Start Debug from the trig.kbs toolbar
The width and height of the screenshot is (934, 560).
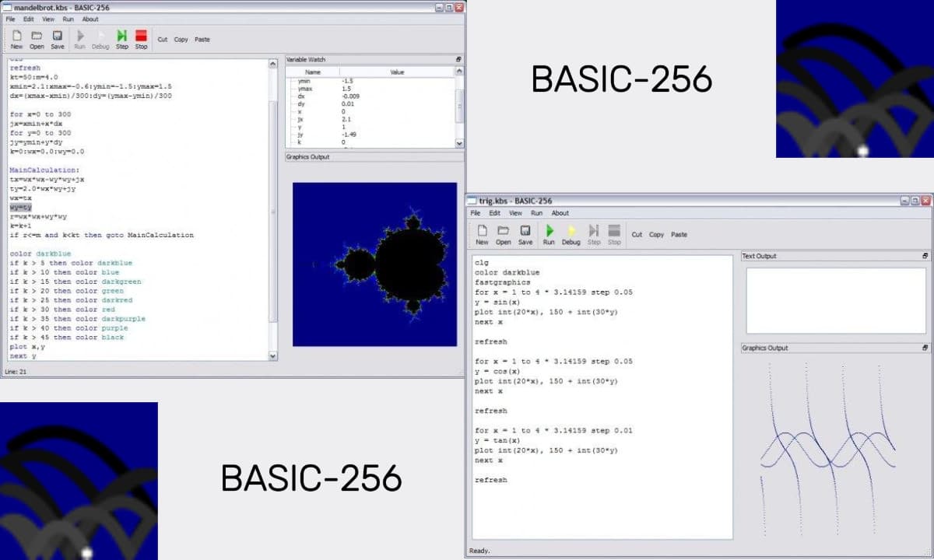571,231
